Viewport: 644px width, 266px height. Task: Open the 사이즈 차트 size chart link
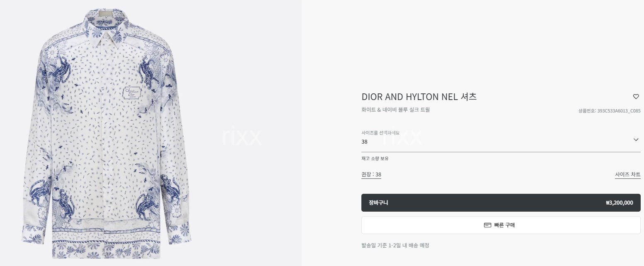click(x=627, y=175)
